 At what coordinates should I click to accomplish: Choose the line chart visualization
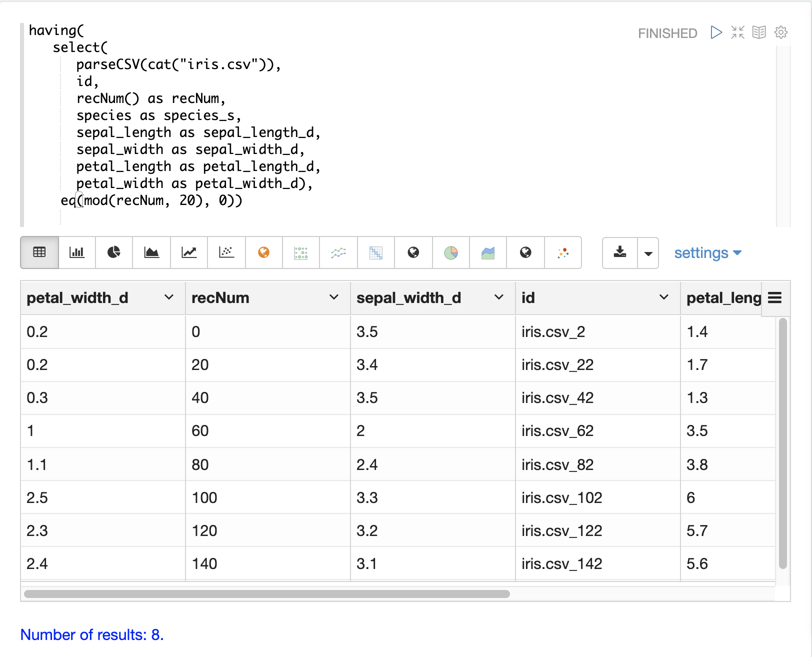189,252
